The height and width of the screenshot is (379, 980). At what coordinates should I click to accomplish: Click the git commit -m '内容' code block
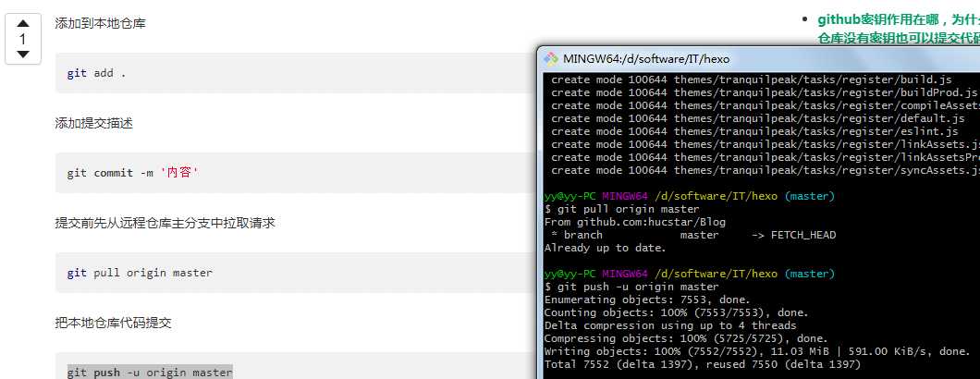coord(296,173)
